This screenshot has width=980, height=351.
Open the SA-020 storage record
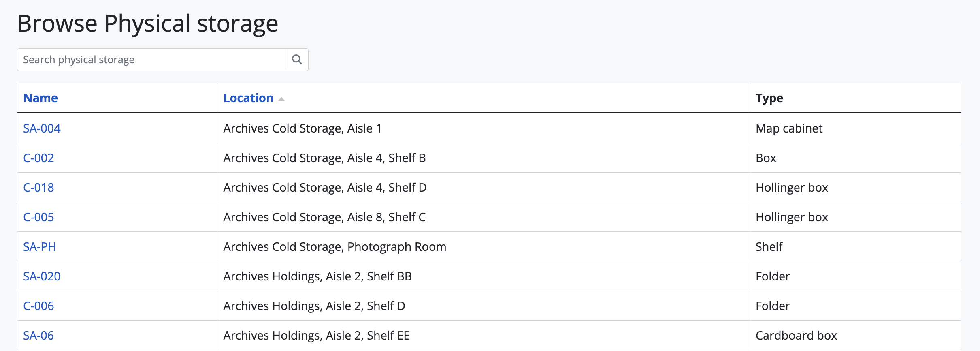pyautogui.click(x=42, y=276)
